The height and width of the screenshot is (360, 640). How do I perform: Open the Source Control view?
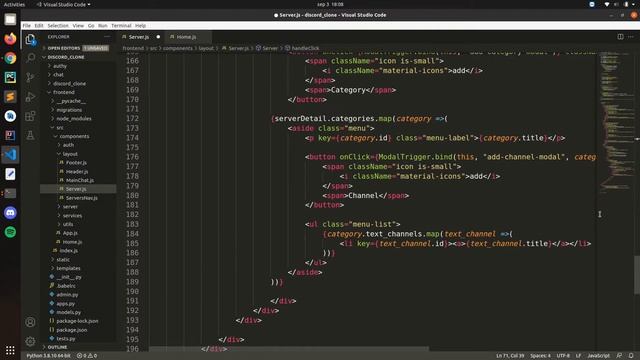30,77
